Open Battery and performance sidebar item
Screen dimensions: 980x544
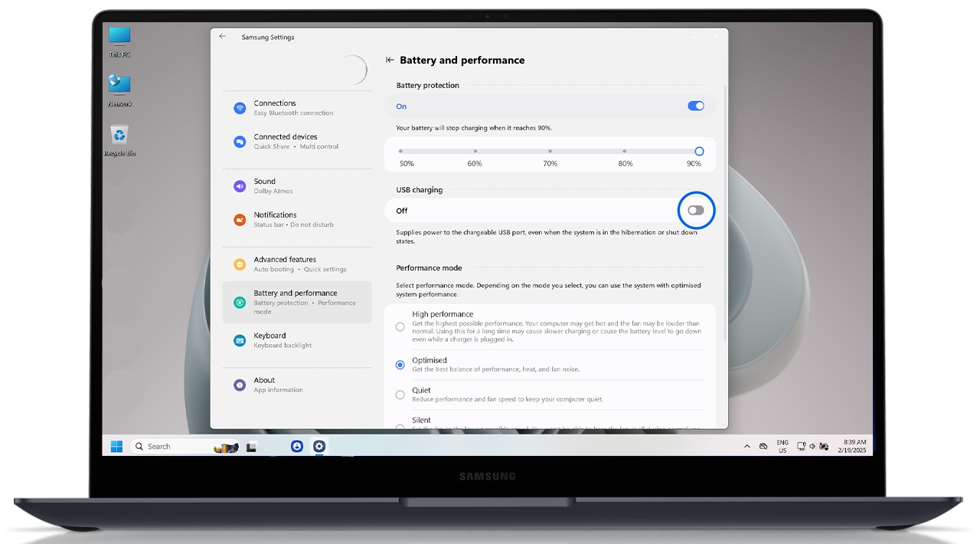297,302
